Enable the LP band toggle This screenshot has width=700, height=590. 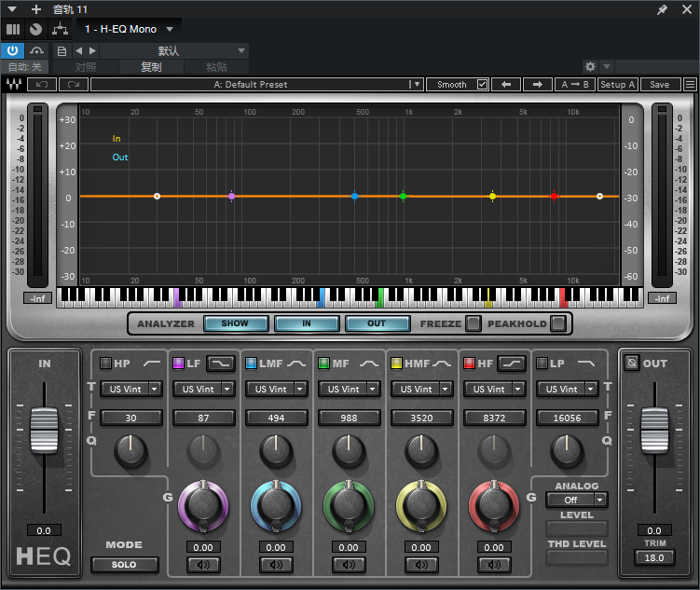pyautogui.click(x=542, y=364)
